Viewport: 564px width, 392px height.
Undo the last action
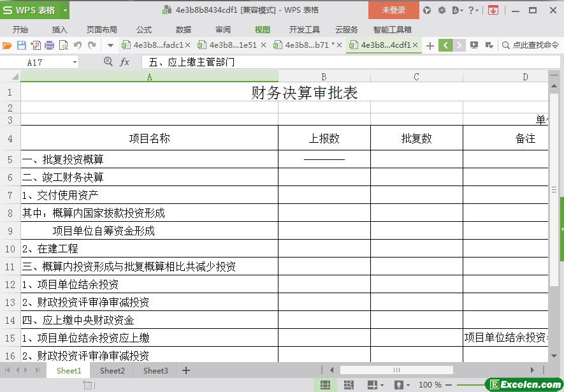click(78, 45)
